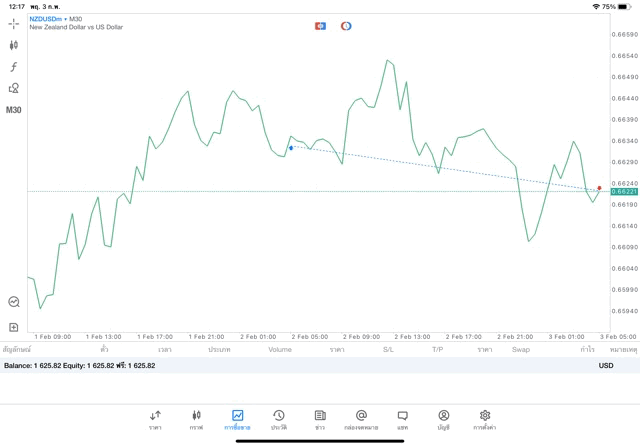Open the ประวัติ history tab
The width and height of the screenshot is (640, 447).
(x=278, y=419)
